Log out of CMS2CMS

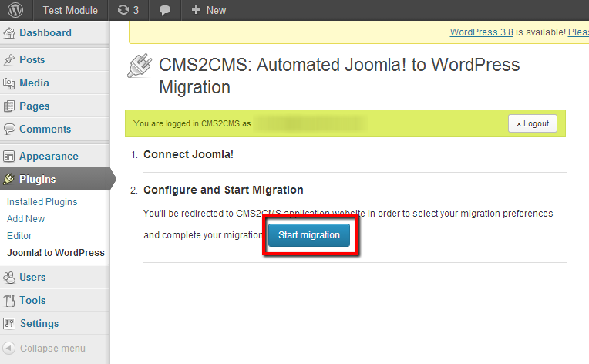tap(533, 123)
